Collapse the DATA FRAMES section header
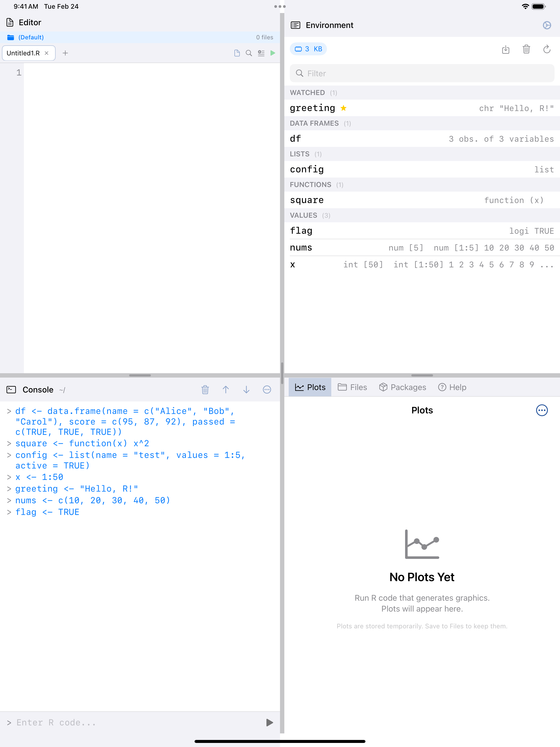The image size is (560, 747). point(314,123)
